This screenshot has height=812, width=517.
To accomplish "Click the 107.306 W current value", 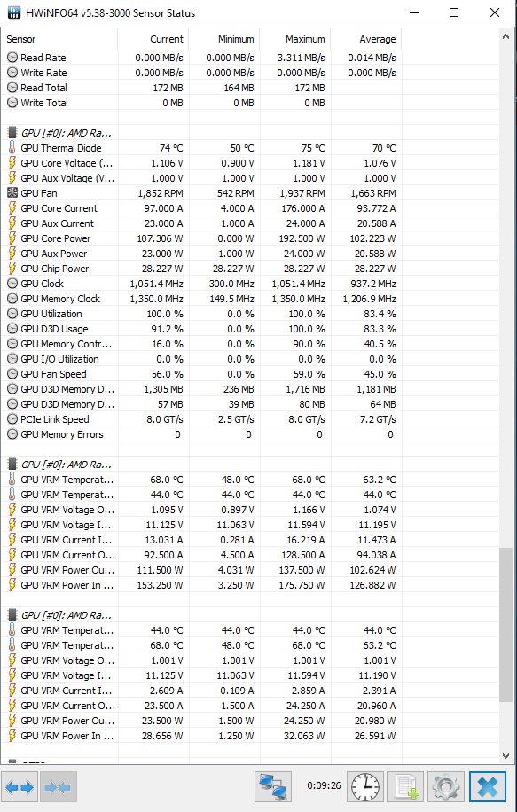I will coord(161,238).
